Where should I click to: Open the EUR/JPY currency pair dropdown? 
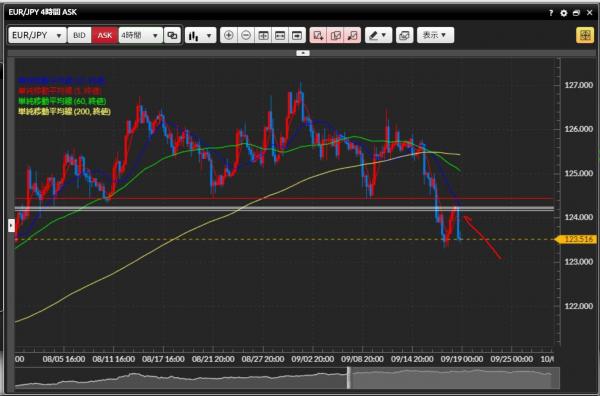pyautogui.click(x=37, y=35)
